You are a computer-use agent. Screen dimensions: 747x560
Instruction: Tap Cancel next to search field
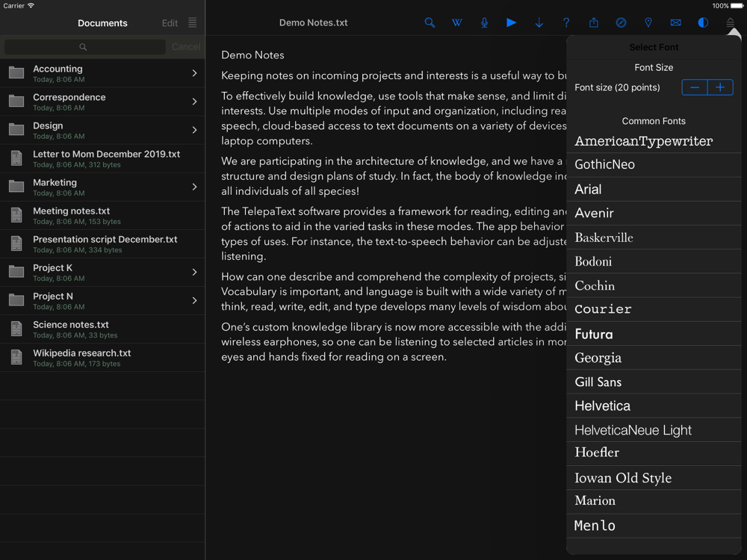[186, 46]
